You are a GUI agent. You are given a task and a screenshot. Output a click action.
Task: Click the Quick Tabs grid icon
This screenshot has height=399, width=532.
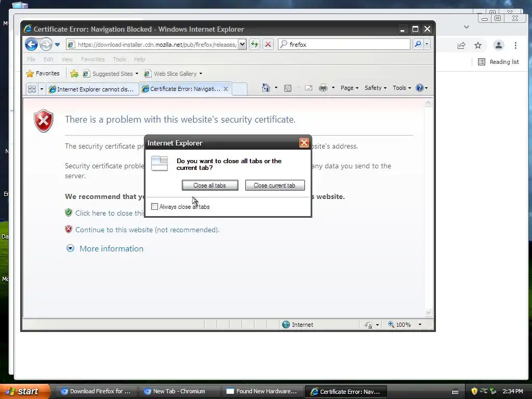[x=32, y=89]
